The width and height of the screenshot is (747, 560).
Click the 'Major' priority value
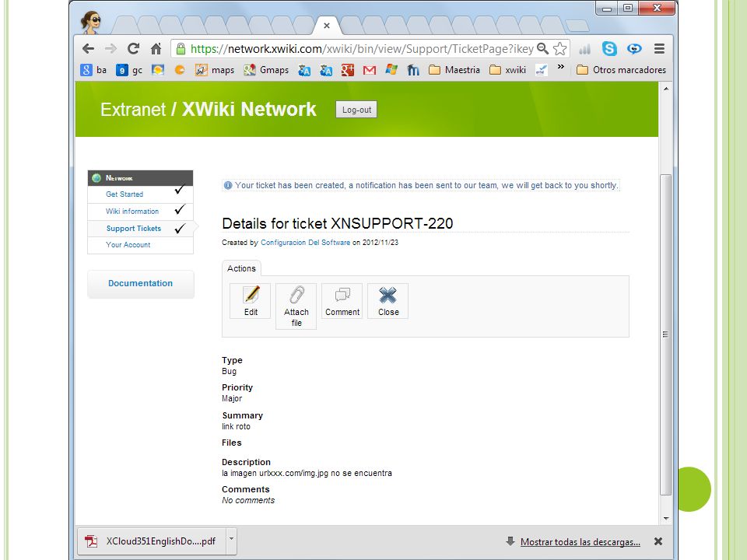coord(232,398)
